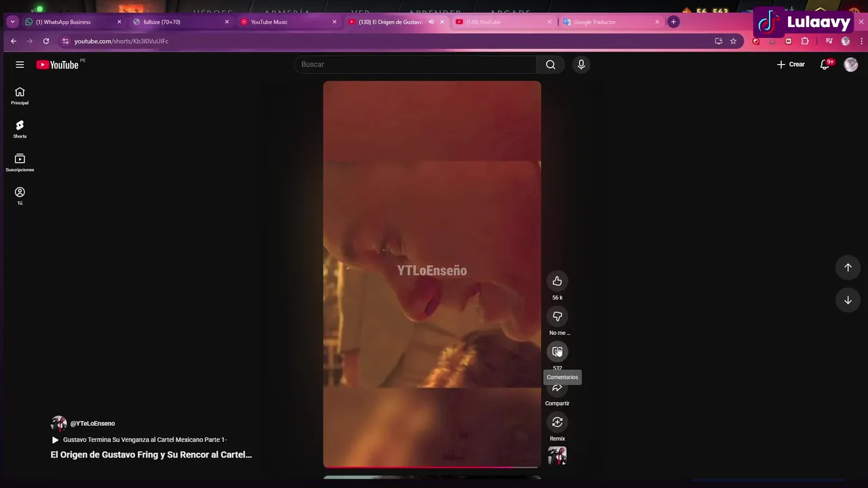This screenshot has height=488, width=868.
Task: Open the Chrome three-dot menu
Action: 861,41
